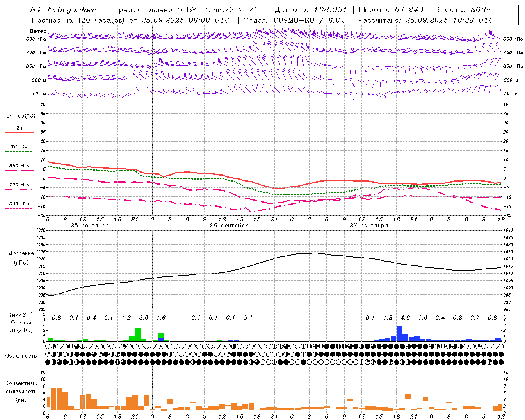Click the 3-hour precipitation value 0.3
This screenshot has width=525, height=420.
(457, 318)
